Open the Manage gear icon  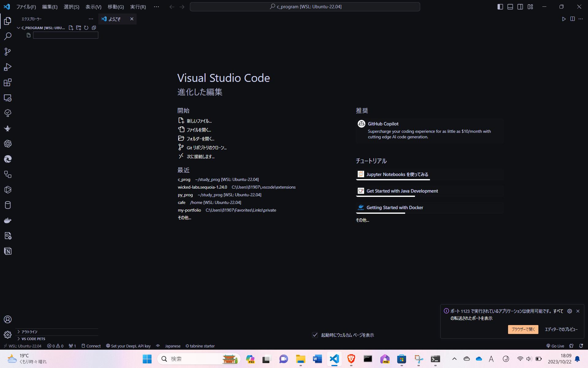click(8, 335)
